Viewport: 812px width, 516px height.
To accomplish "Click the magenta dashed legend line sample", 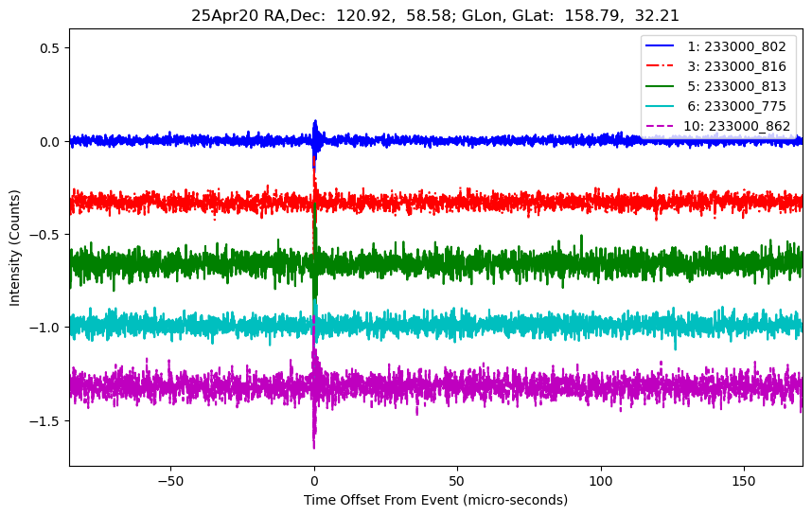I will tap(660, 125).
